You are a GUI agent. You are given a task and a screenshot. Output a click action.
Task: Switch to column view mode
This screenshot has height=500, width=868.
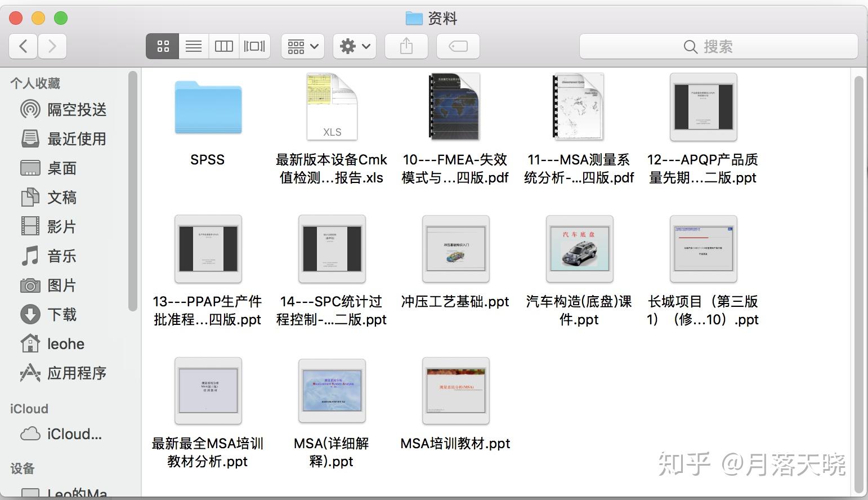click(224, 46)
